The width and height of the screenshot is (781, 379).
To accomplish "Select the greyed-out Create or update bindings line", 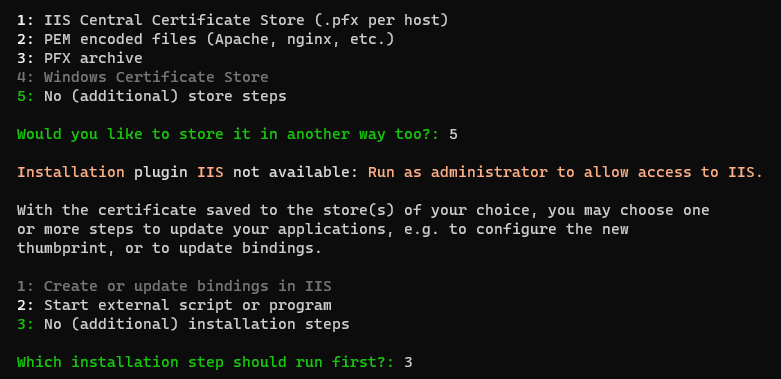I will pos(174,286).
